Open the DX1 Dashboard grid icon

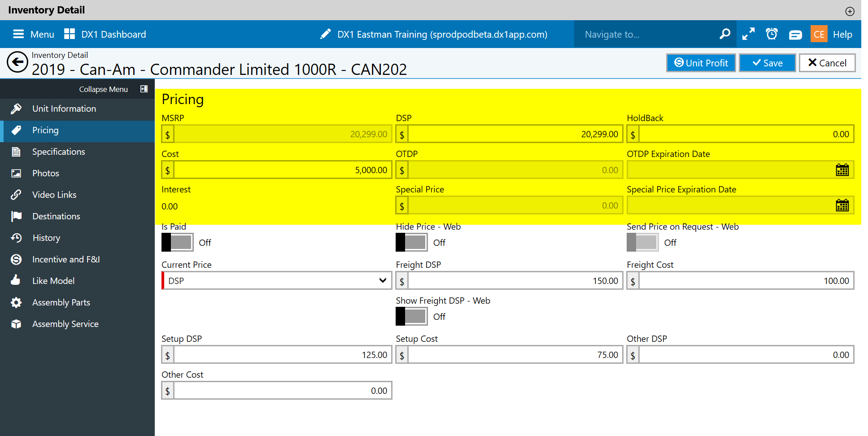(x=70, y=34)
